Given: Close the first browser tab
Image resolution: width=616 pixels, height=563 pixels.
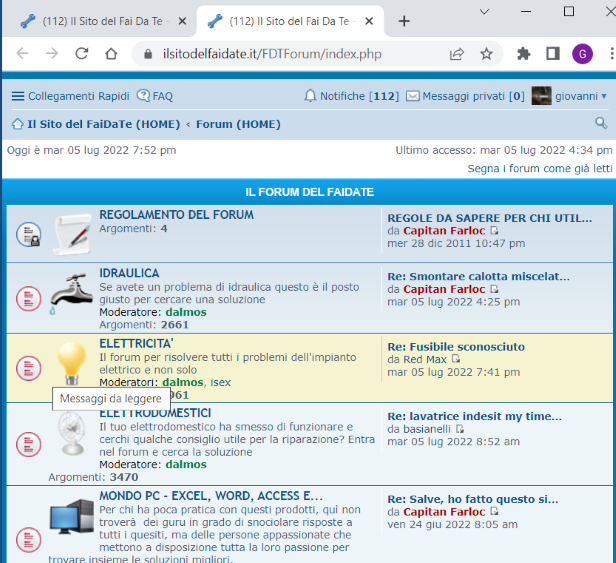Looking at the screenshot, I should pos(182,21).
